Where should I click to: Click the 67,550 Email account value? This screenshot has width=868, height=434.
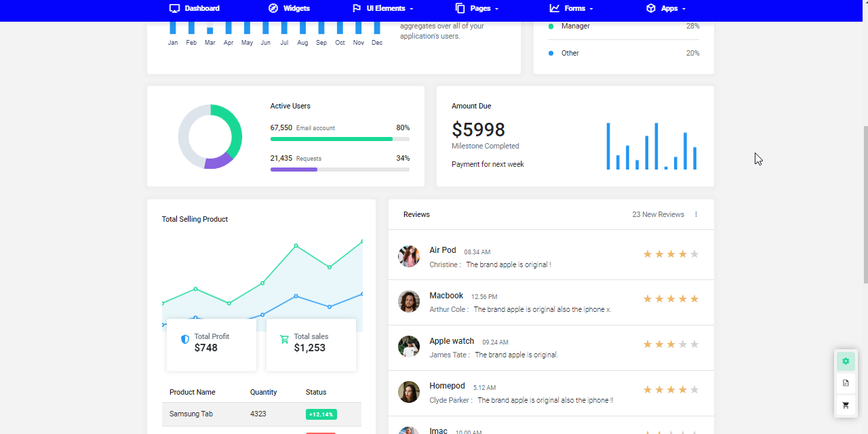(x=281, y=127)
